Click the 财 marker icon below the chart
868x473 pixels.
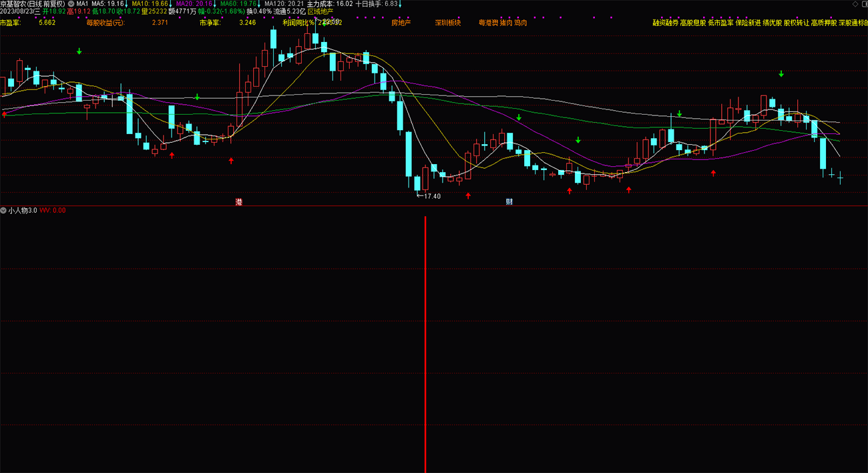click(509, 201)
